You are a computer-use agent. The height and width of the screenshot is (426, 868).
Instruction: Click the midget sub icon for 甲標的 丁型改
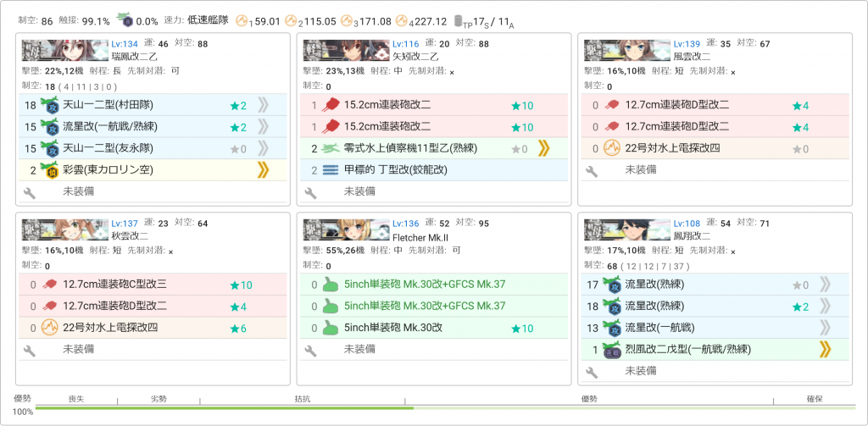[331, 170]
